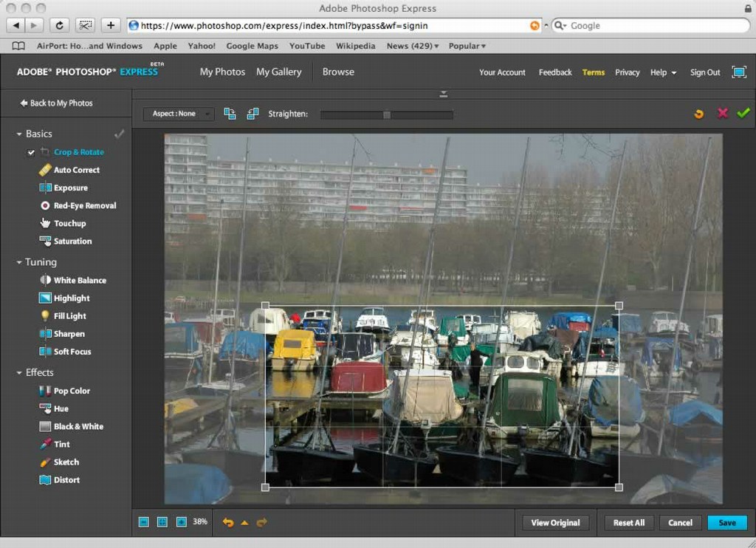Click the Save button
The width and height of the screenshot is (756, 548).
point(726,522)
